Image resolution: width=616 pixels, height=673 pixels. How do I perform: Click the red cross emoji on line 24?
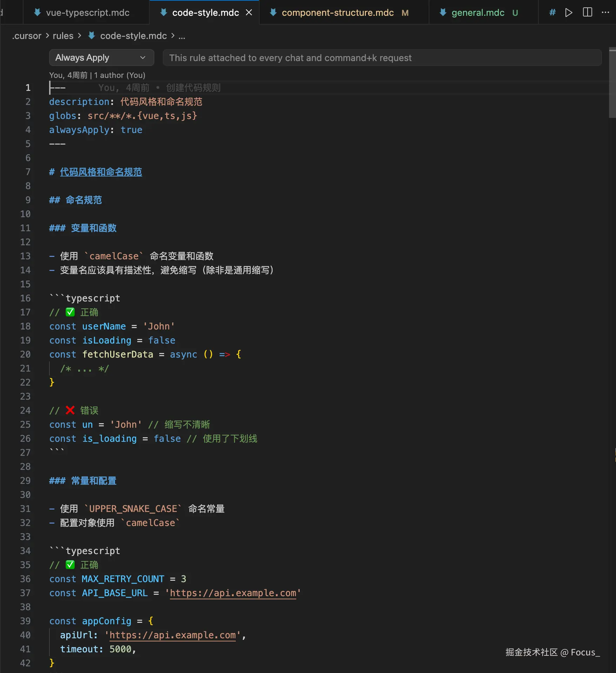[x=70, y=410]
